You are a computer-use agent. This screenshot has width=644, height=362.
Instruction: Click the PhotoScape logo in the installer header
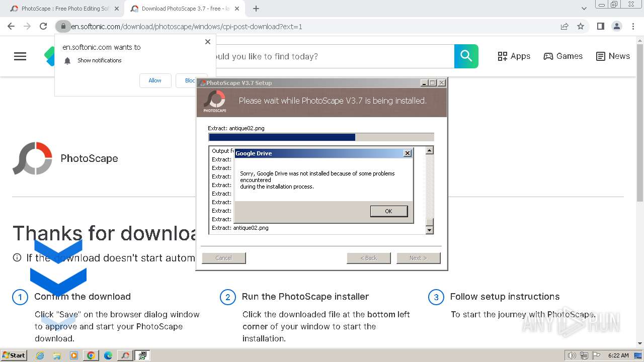click(x=215, y=101)
